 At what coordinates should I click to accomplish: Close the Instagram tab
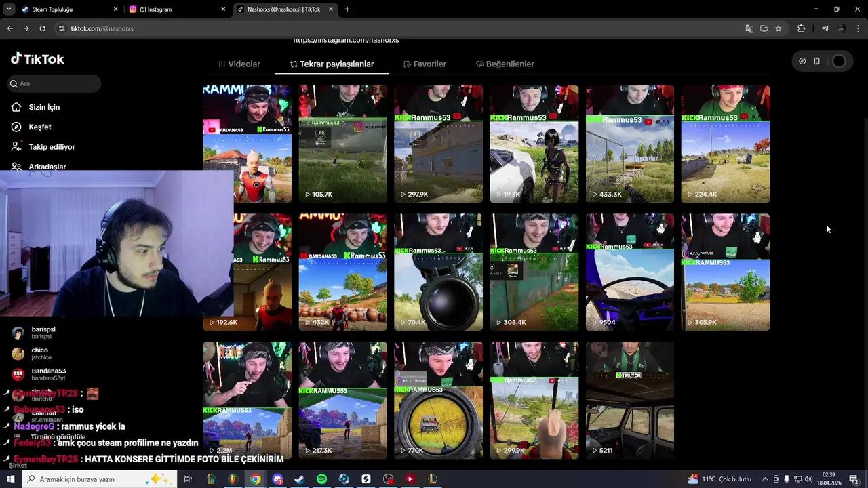coord(223,9)
